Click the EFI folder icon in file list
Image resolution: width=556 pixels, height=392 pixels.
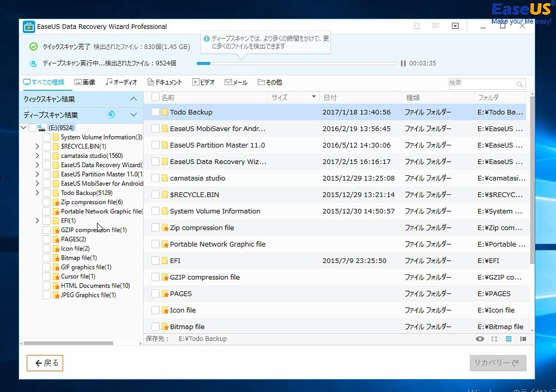165,261
